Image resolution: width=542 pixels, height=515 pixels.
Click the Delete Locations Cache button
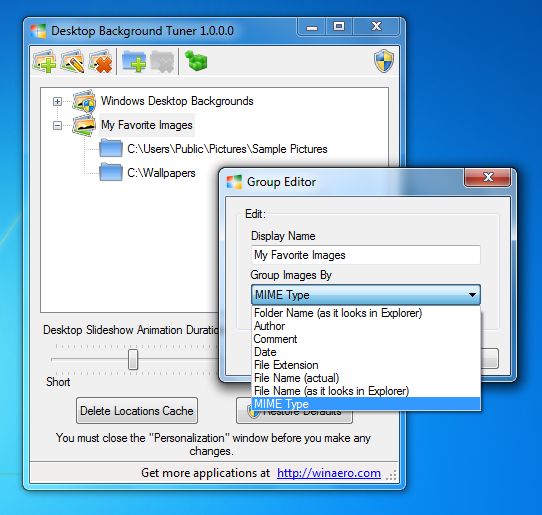pyautogui.click(x=137, y=411)
